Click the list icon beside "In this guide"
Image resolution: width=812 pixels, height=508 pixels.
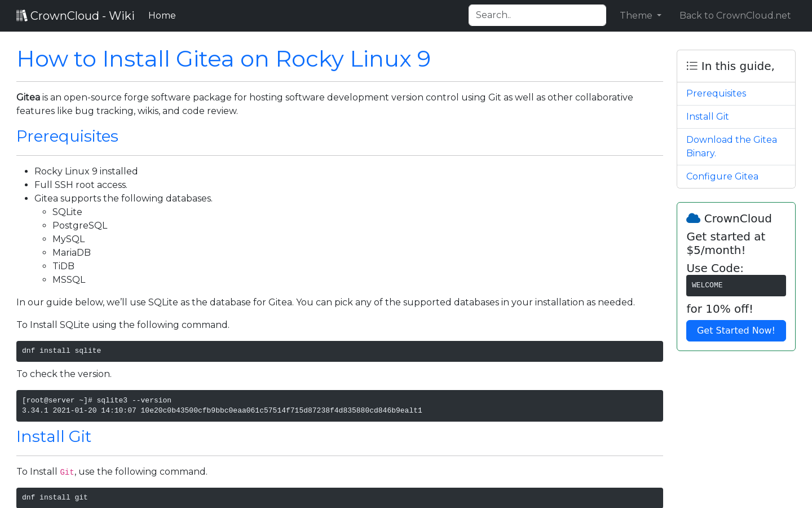691,65
